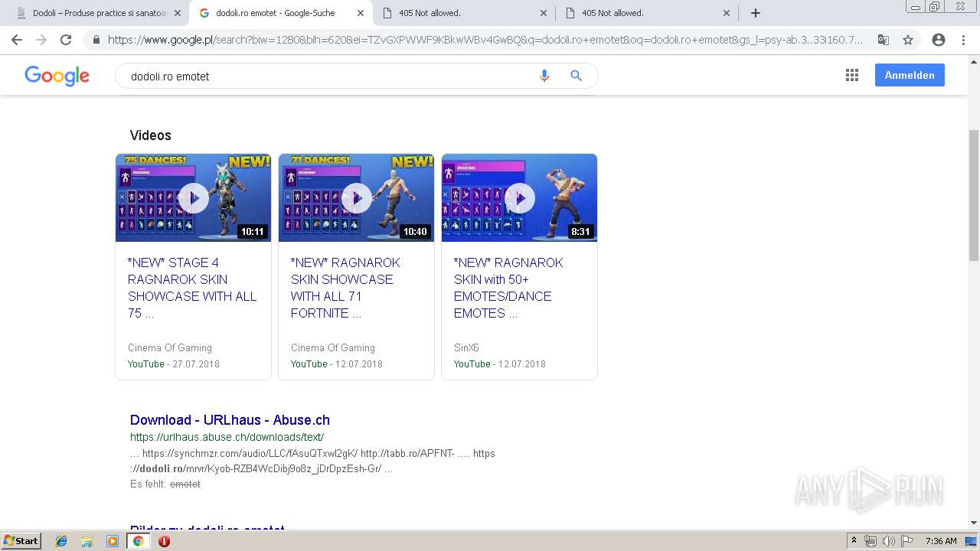Click the scrollbar down arrow
This screenshot has height=551, width=980.
coord(973,523)
